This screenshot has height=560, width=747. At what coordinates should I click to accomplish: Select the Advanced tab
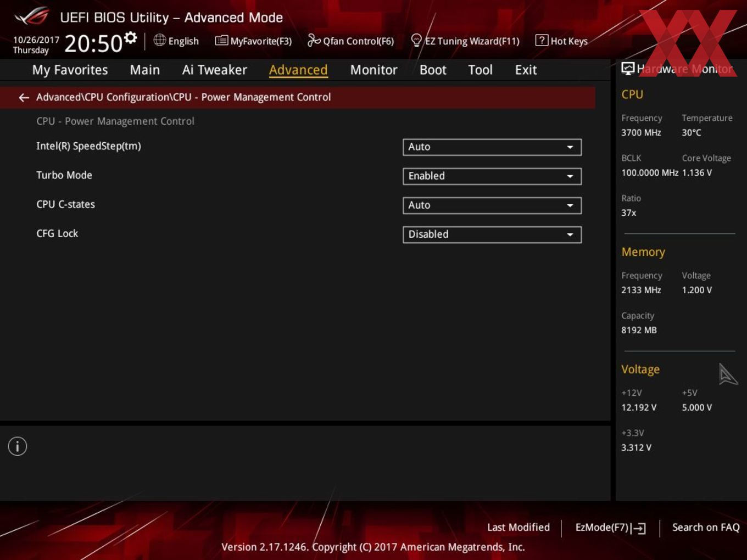pos(298,70)
